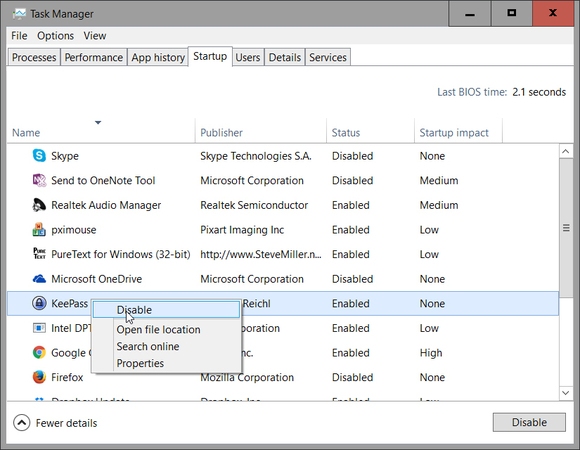Click the Skype icon in startup list
Image resolution: width=580 pixels, height=450 pixels.
pos(39,156)
